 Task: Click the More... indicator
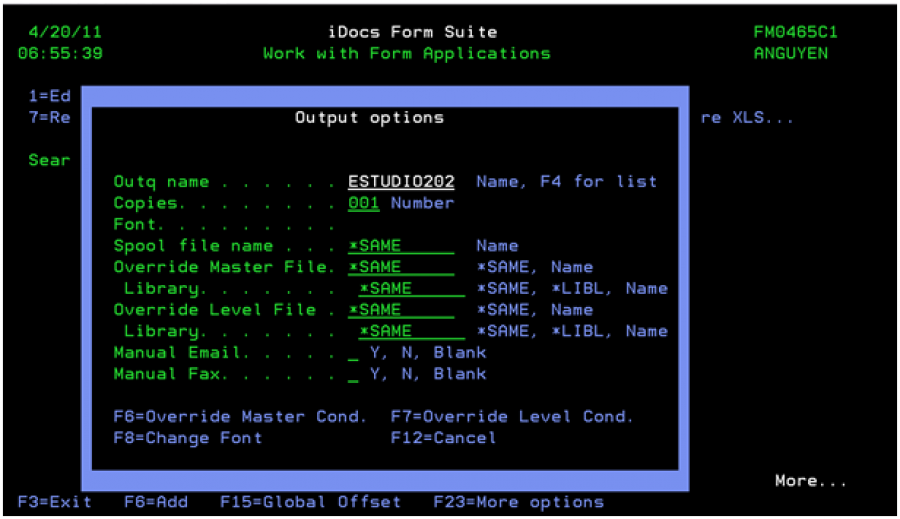(810, 481)
